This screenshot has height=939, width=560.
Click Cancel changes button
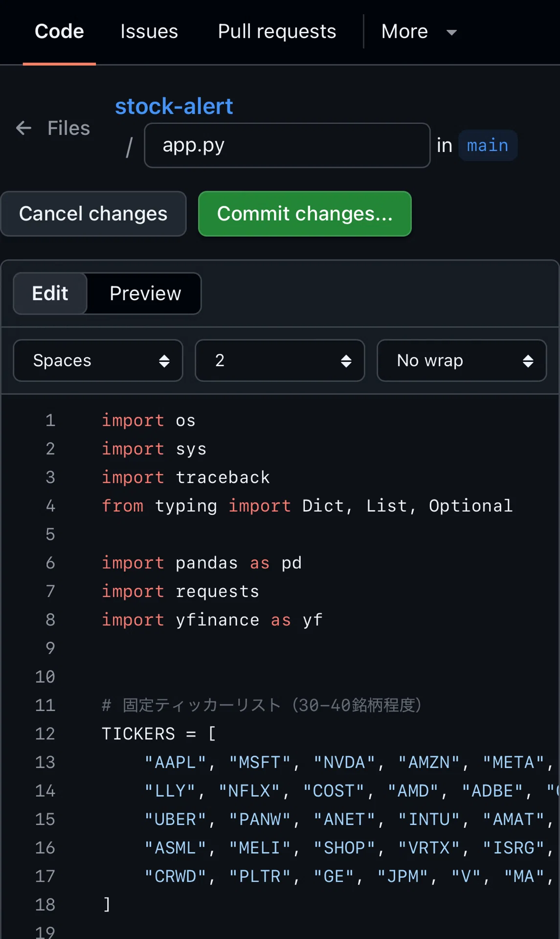[93, 214]
